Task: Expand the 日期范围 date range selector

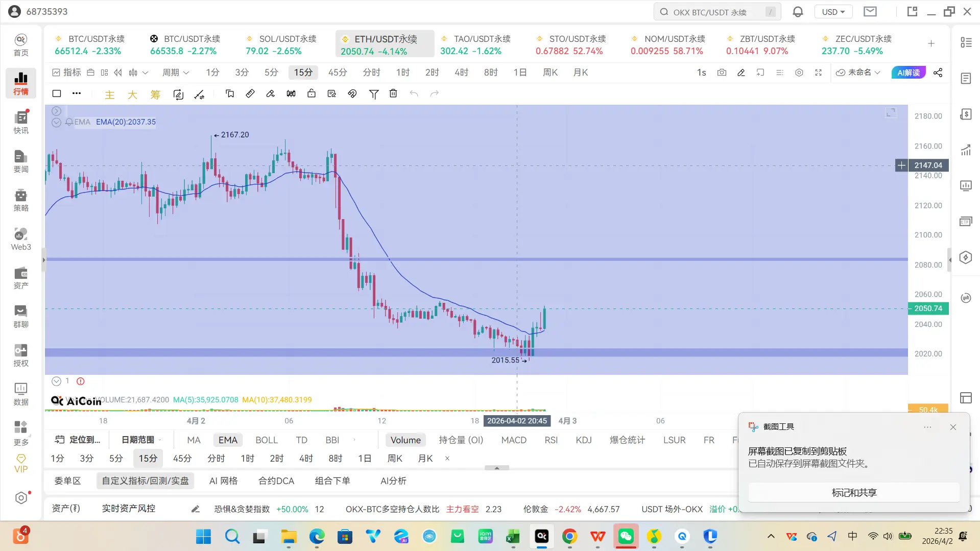Action: pos(141,440)
